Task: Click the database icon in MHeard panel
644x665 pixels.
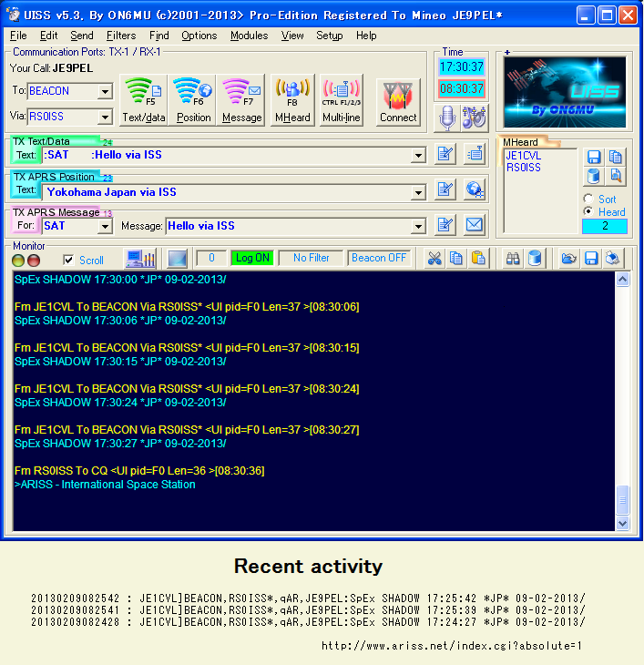Action: pyautogui.click(x=594, y=176)
